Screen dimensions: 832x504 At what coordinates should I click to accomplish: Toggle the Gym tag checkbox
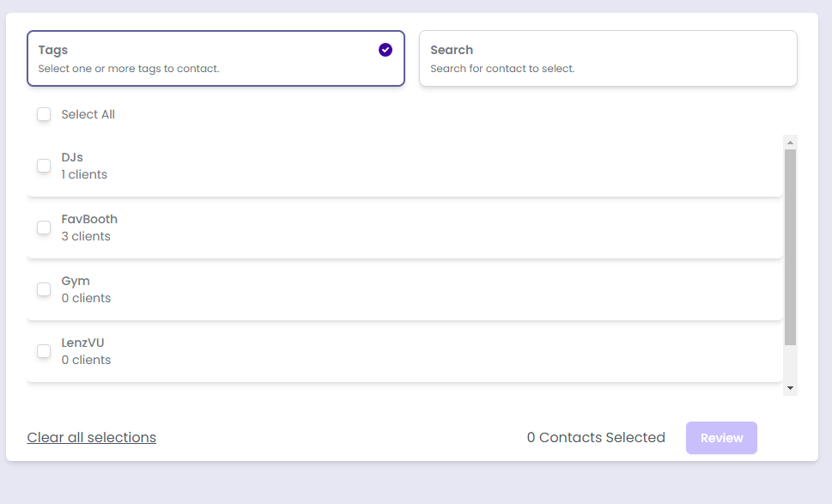tap(44, 289)
